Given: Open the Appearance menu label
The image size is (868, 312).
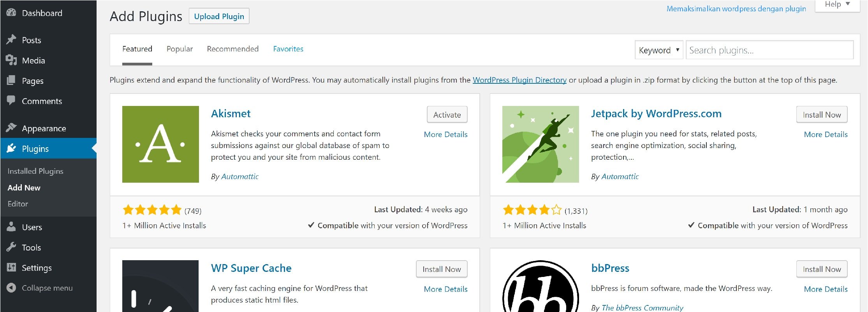Looking at the screenshot, I should point(44,129).
